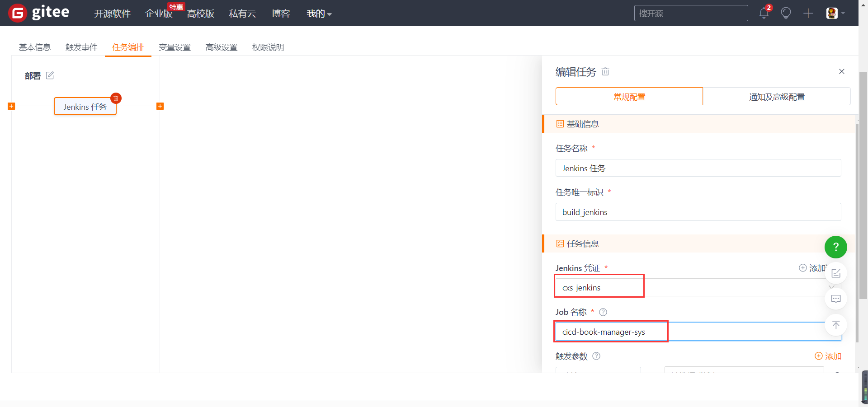Switch to 触发事件 tab
Viewport: 868px width, 407px height.
click(x=81, y=47)
